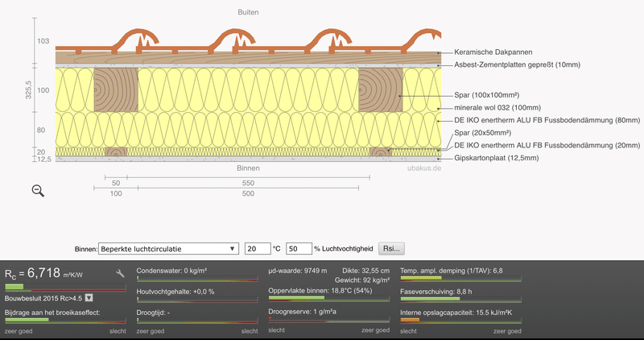Click the indoor temperature field showing 20
The image size is (644, 340).
click(256, 249)
